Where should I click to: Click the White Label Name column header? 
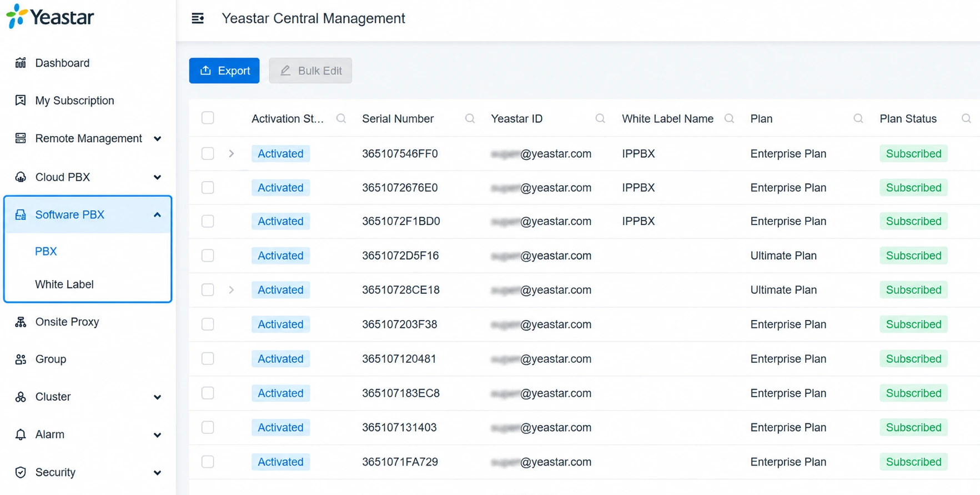pyautogui.click(x=667, y=119)
